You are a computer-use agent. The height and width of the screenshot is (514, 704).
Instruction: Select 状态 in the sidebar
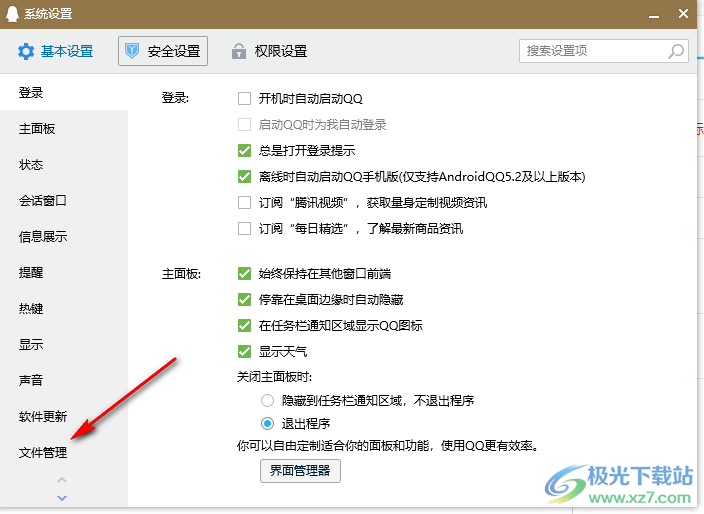click(64, 165)
